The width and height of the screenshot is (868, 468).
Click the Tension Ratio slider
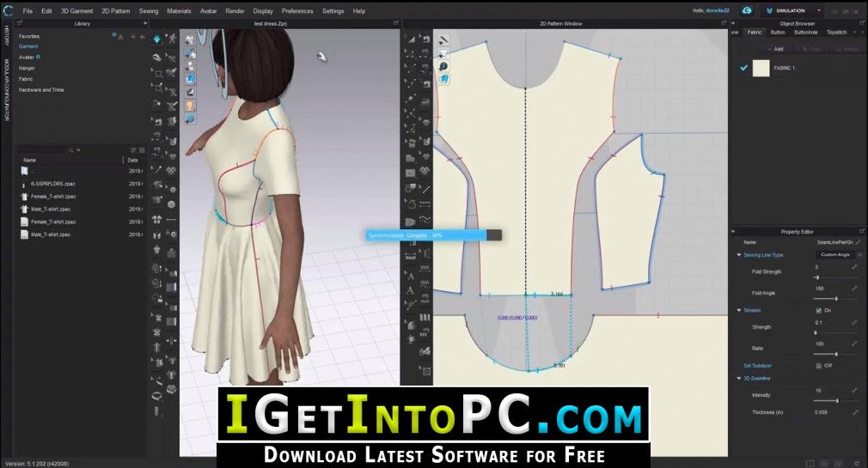click(835, 354)
